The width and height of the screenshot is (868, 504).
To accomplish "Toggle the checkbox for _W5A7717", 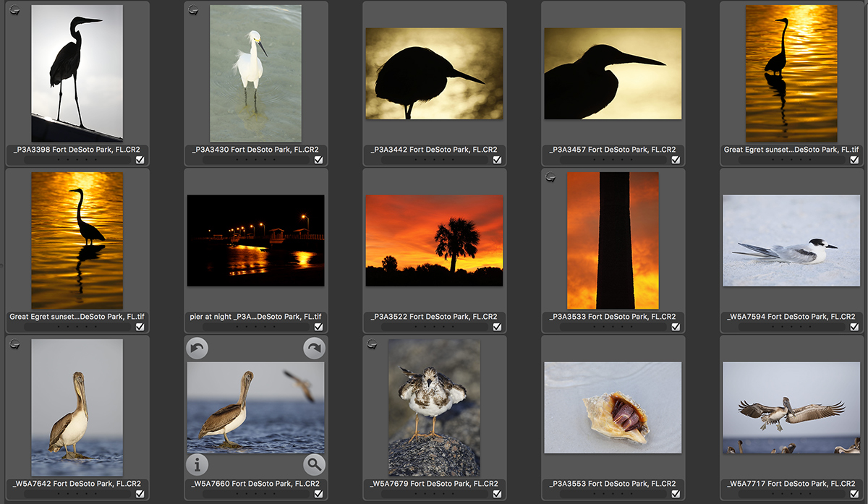I will point(854,494).
